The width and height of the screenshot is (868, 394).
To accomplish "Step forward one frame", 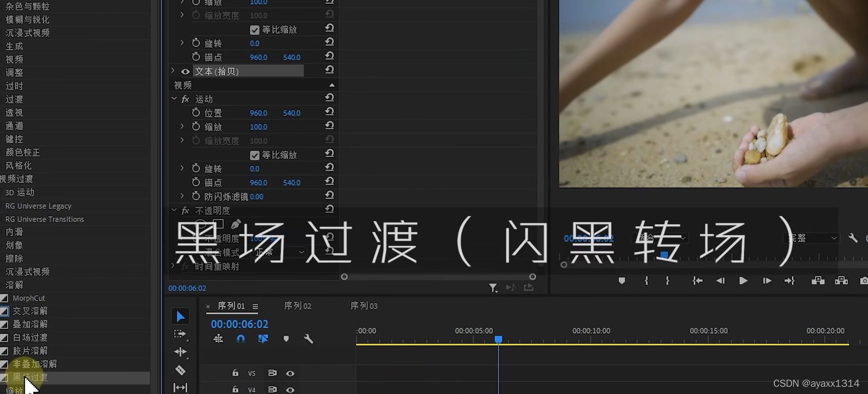I will click(x=767, y=281).
